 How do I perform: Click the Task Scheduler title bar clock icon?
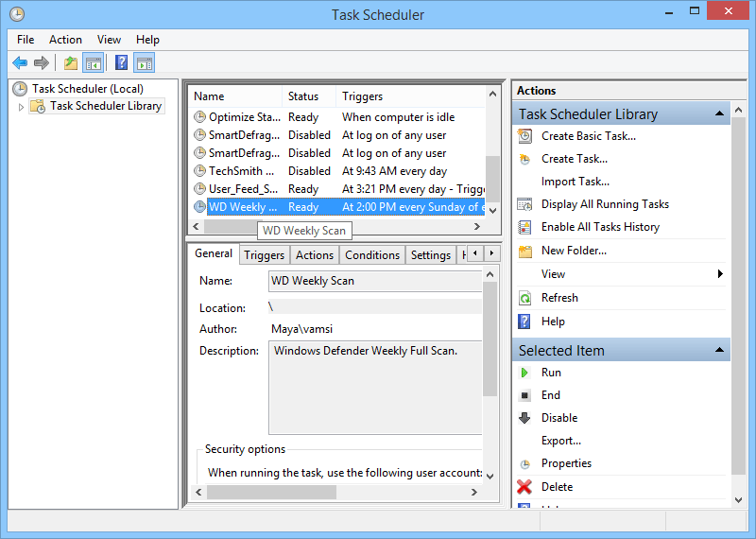(17, 14)
